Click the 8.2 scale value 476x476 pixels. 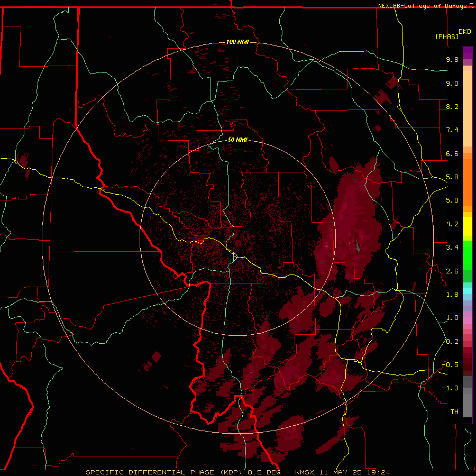pyautogui.click(x=452, y=106)
